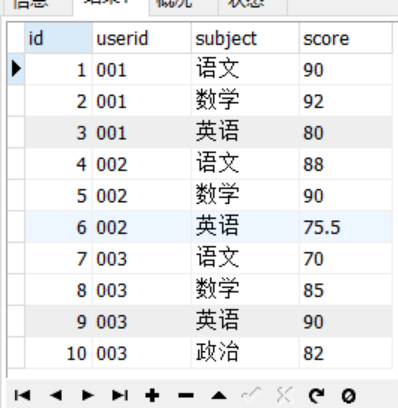Click userid 002 in row id 6
Image resolution: width=398 pixels, height=408 pixels.
[142, 227]
